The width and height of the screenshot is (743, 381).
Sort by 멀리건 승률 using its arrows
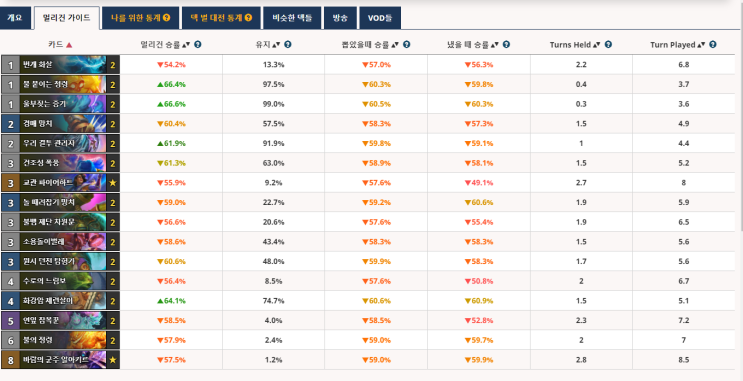pyautogui.click(x=186, y=45)
